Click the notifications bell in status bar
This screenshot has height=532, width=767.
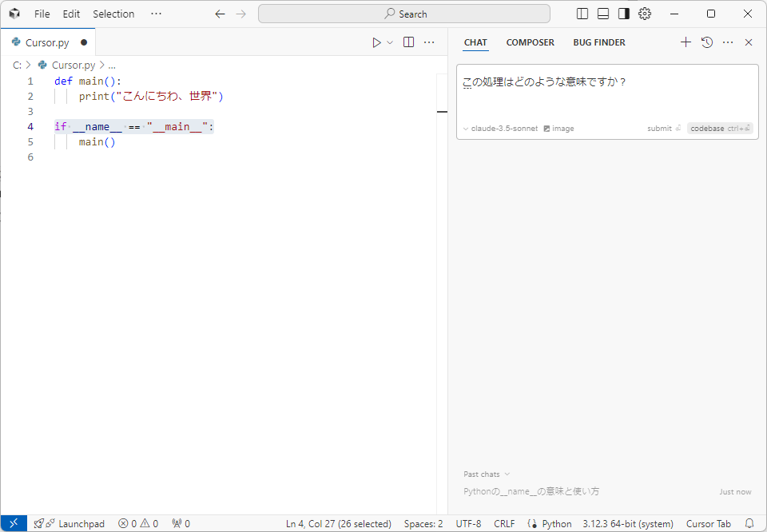pos(749,524)
